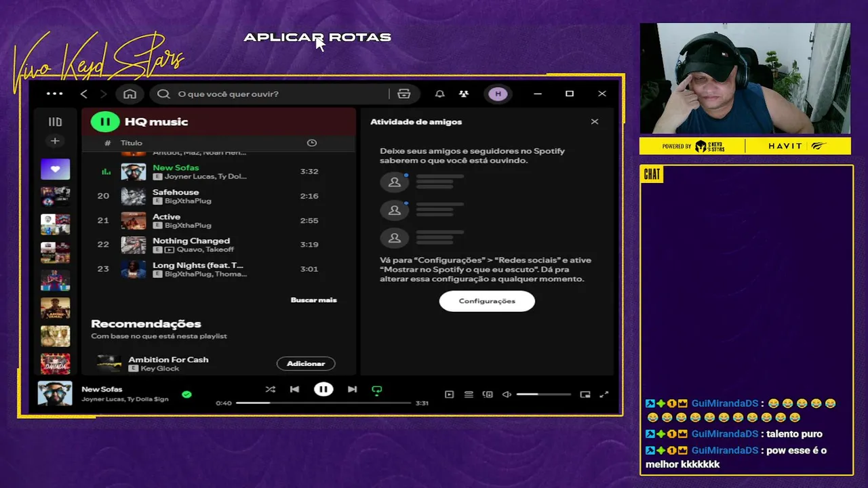This screenshot has width=868, height=488.
Task: Skip to the previous track
Action: coord(294,389)
